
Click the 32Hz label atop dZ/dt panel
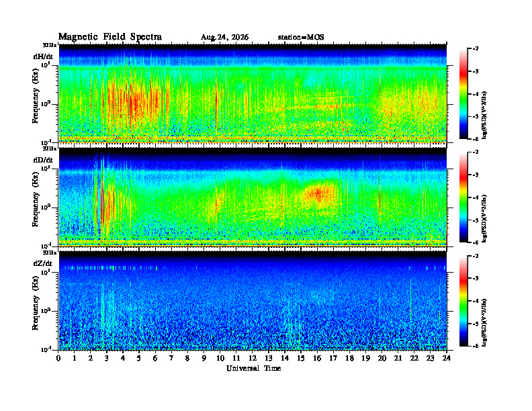point(49,253)
